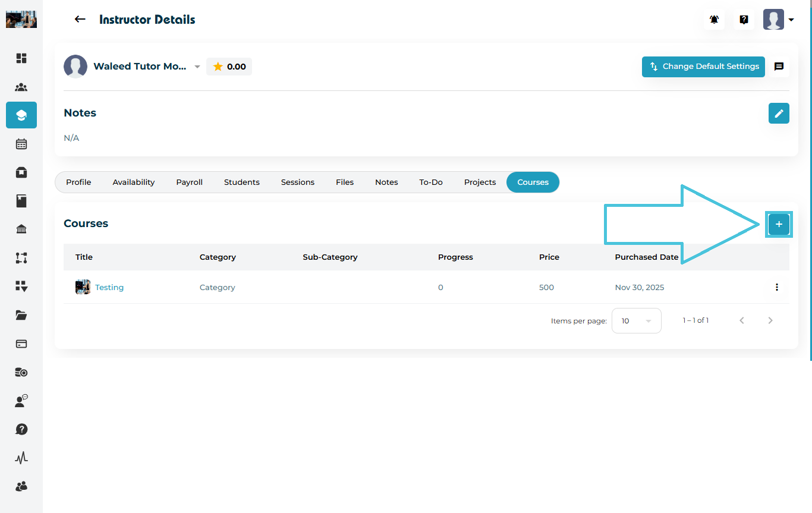Switch to the Availability tab

tap(133, 182)
